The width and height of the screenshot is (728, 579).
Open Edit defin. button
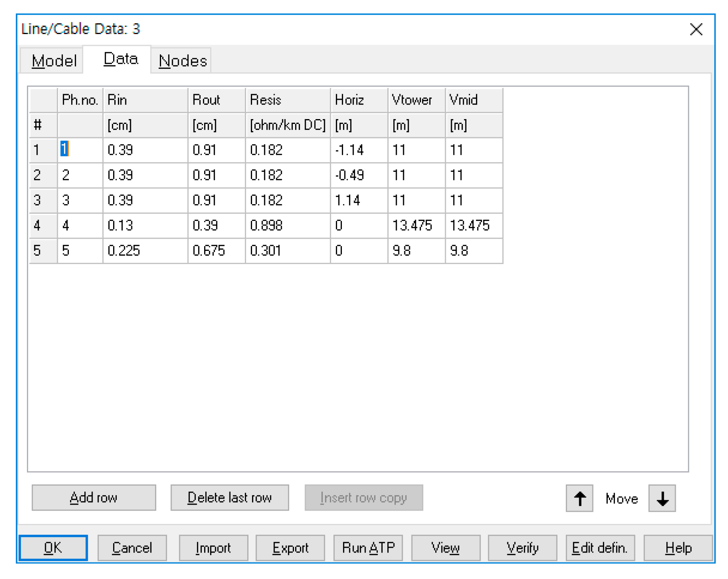tap(600, 548)
